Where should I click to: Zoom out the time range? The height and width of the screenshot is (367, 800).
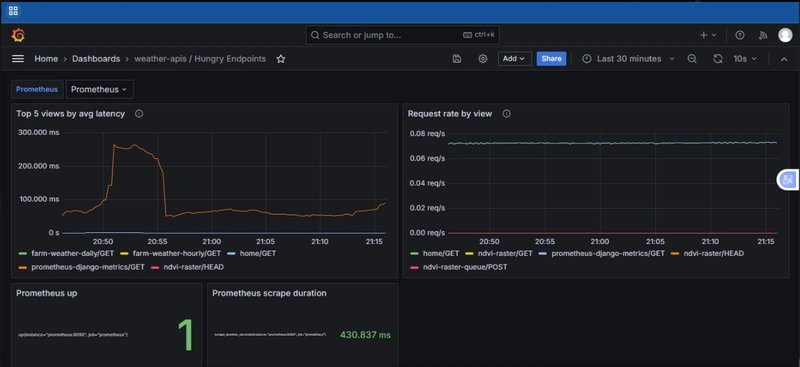(x=692, y=59)
